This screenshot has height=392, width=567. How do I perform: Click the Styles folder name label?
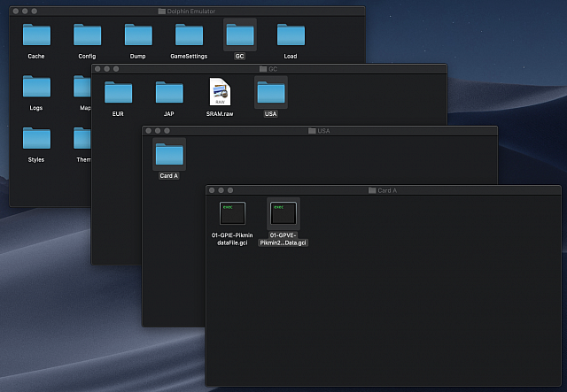coord(36,159)
